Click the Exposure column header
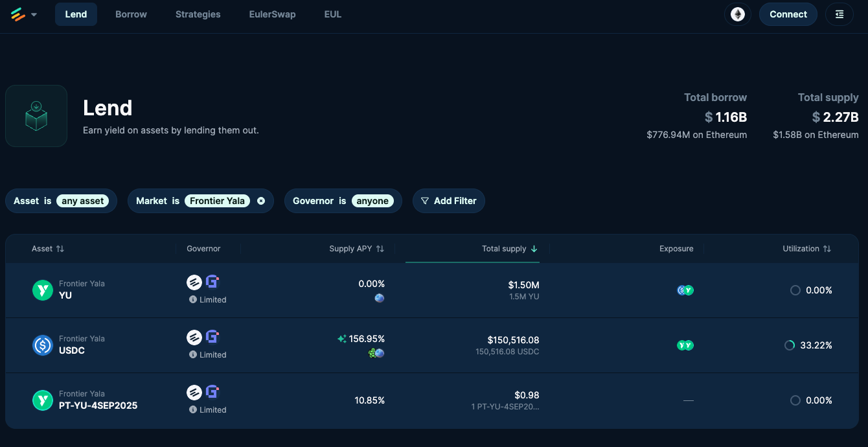Screen dimensions: 868x447 (676, 249)
